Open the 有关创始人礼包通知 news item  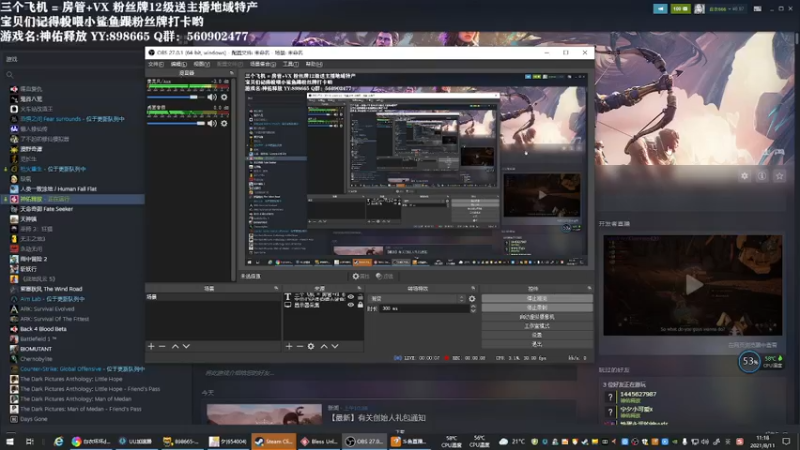[378, 418]
